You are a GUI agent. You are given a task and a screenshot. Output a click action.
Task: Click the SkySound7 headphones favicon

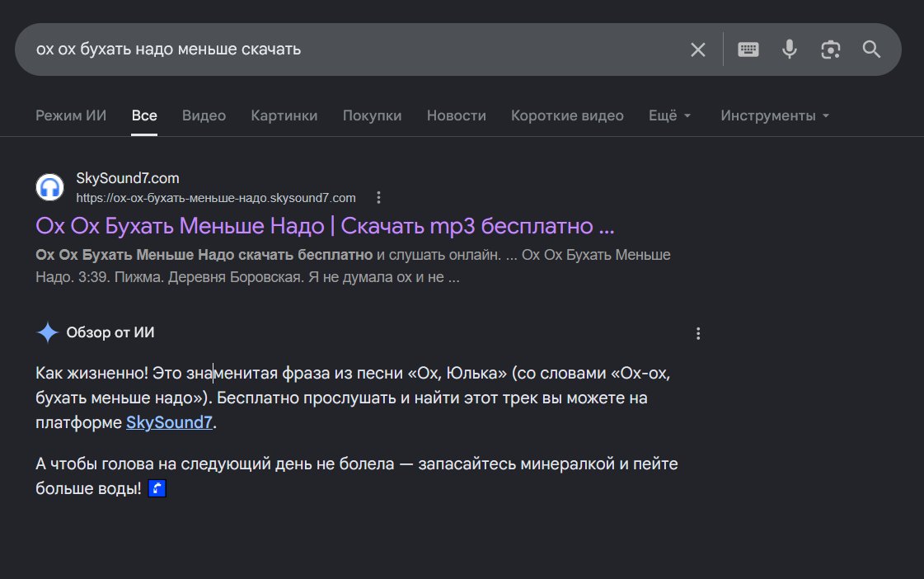tap(50, 187)
